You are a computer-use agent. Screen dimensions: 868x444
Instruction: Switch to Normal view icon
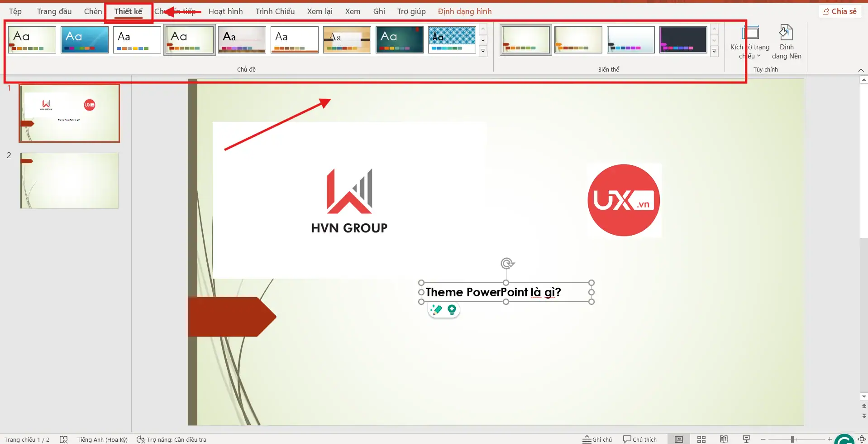coord(679,439)
